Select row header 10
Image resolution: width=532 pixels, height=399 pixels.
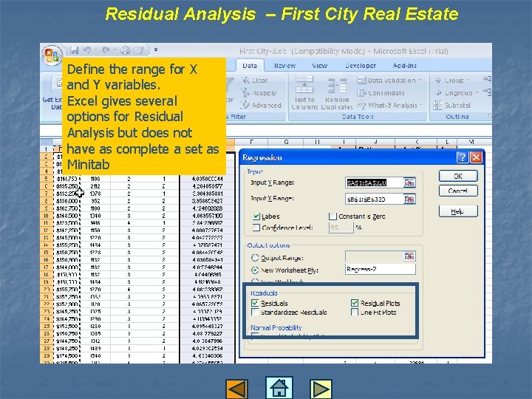pyautogui.click(x=46, y=216)
